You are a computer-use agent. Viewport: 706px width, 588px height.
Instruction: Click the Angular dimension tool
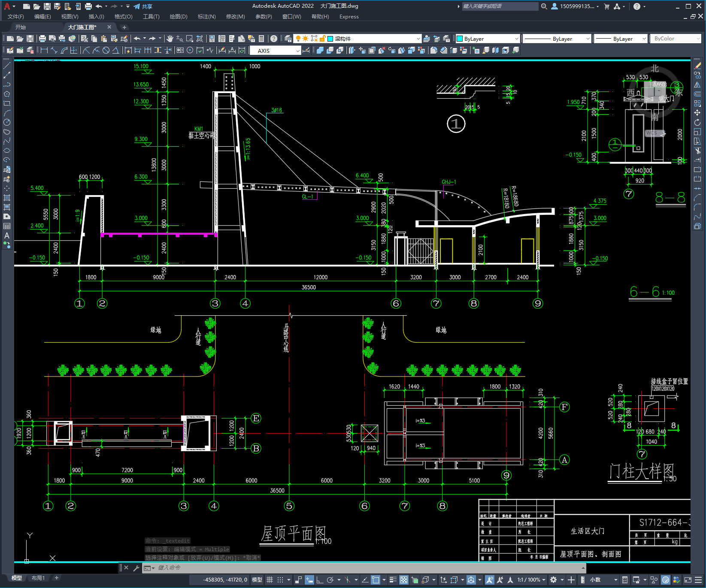click(x=115, y=50)
